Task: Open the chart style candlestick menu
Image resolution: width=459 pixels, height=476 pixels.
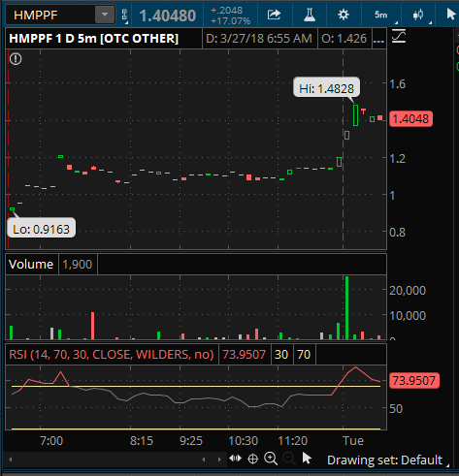Action: 418,15
